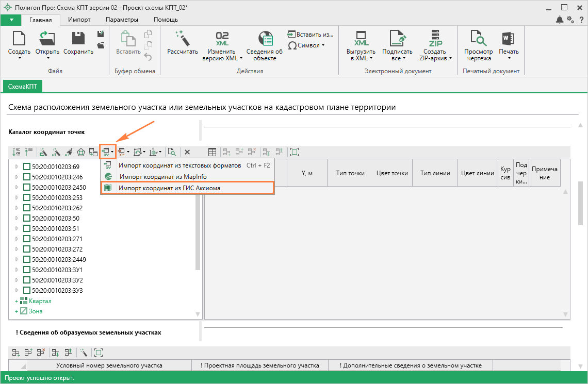Expand the Зона tree node

point(17,311)
